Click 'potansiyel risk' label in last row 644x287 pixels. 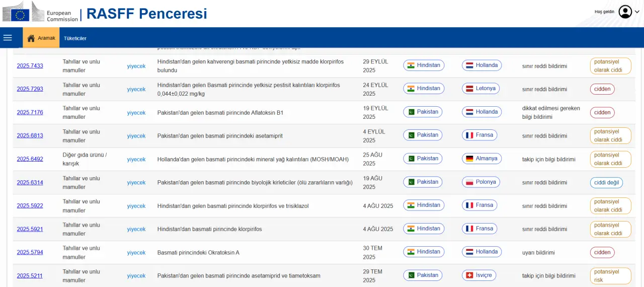click(x=610, y=276)
